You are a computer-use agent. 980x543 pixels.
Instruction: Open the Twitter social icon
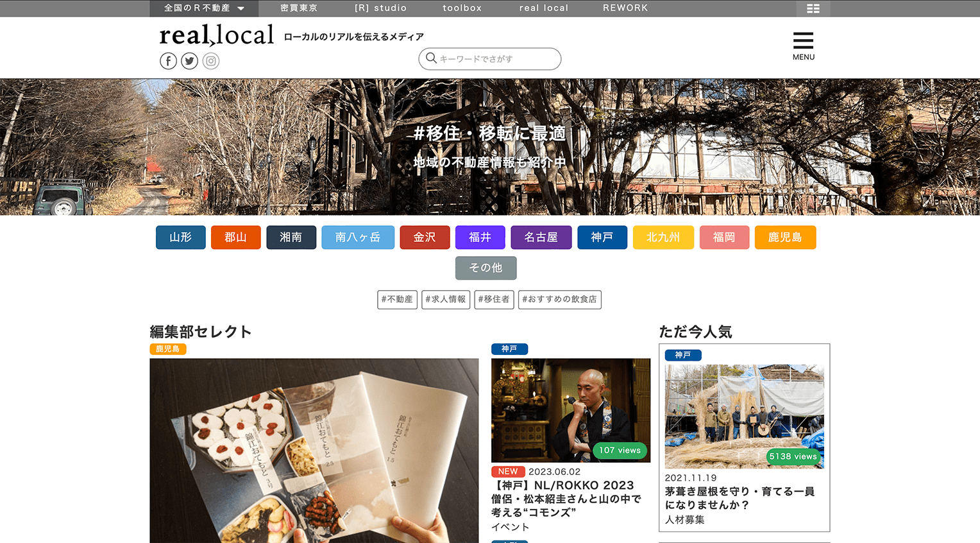click(189, 61)
